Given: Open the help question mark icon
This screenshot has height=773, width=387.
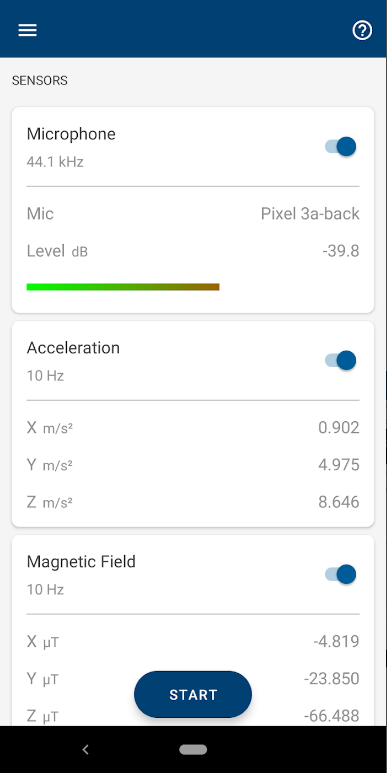Looking at the screenshot, I should (362, 31).
